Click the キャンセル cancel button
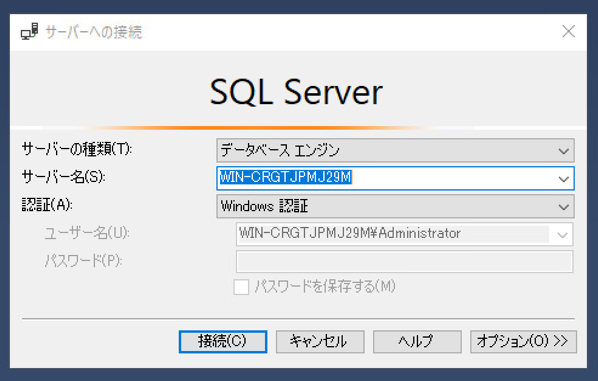Viewport: 598px width, 381px height. pyautogui.click(x=320, y=341)
